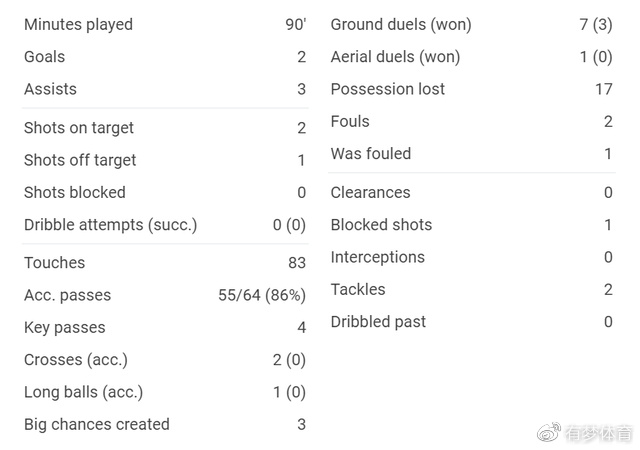Click the Crosses (acc.) label

point(76,360)
